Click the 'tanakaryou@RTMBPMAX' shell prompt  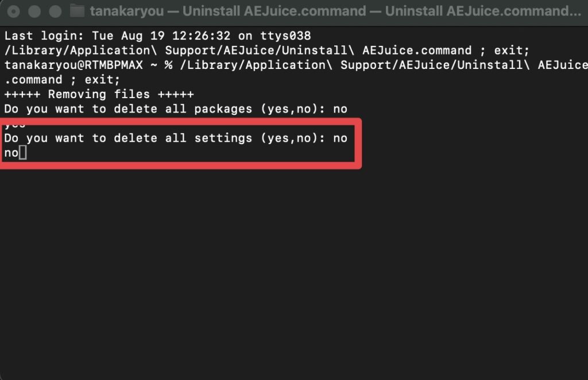coord(73,65)
